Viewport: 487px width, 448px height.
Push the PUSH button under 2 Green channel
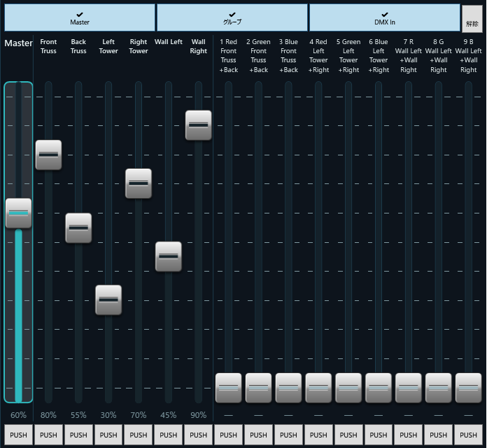[258, 435]
